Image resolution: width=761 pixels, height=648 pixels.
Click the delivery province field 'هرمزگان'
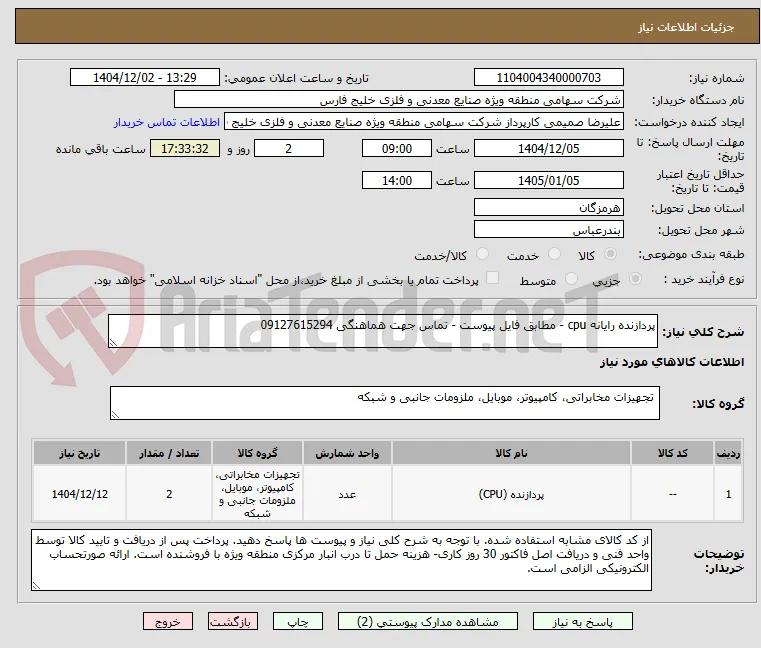(548, 208)
